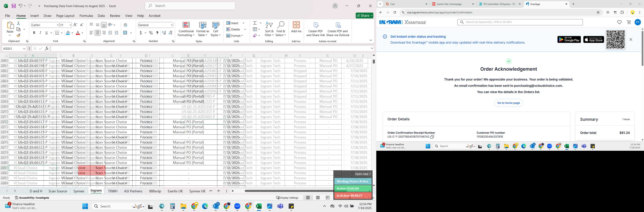
Task: Apply the yellow fill color bucket
Action: [68, 33]
